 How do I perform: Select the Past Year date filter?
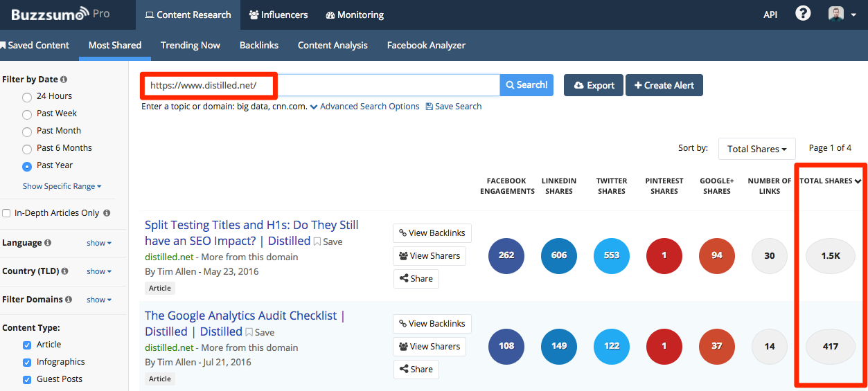[x=27, y=166]
